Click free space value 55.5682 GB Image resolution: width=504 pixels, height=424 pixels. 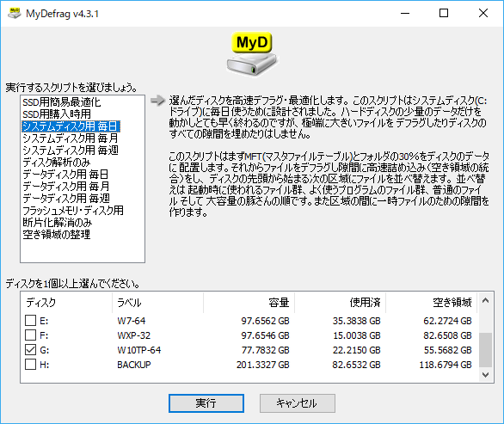[448, 350]
